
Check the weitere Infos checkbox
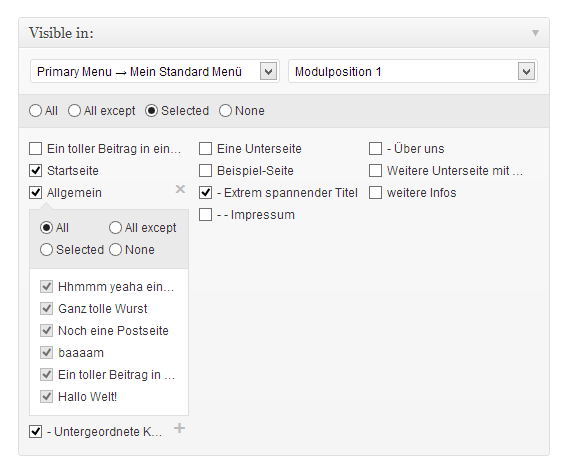tap(376, 193)
